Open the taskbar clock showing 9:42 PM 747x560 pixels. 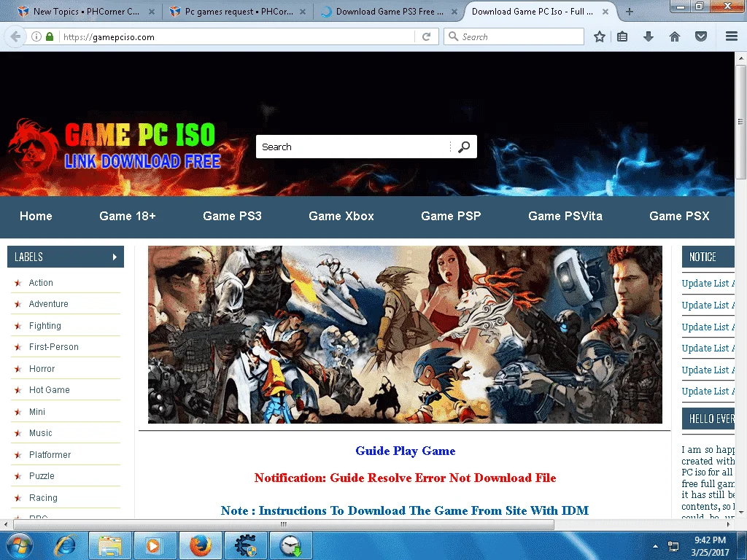tap(710, 546)
